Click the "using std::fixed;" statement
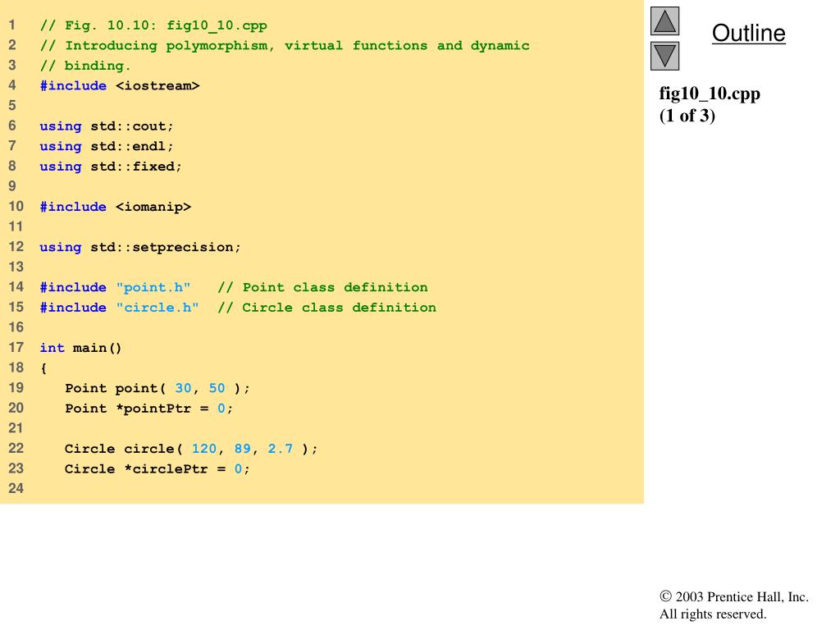The width and height of the screenshot is (840, 630). (111, 167)
